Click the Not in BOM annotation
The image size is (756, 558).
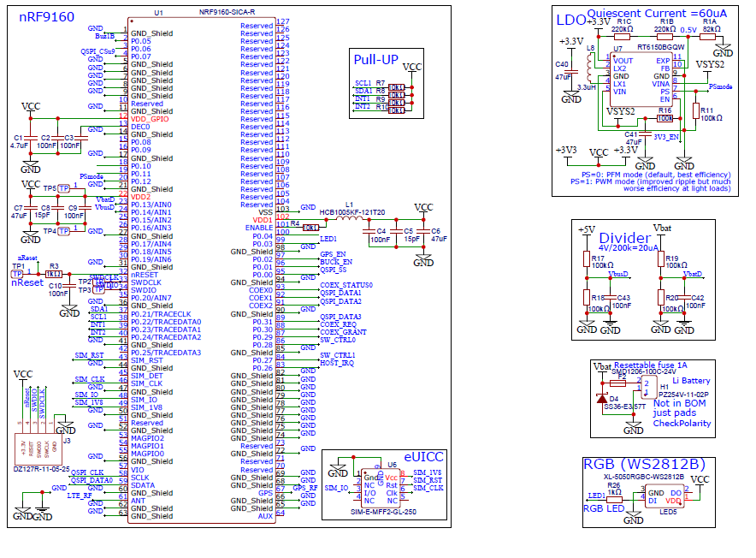pos(679,404)
